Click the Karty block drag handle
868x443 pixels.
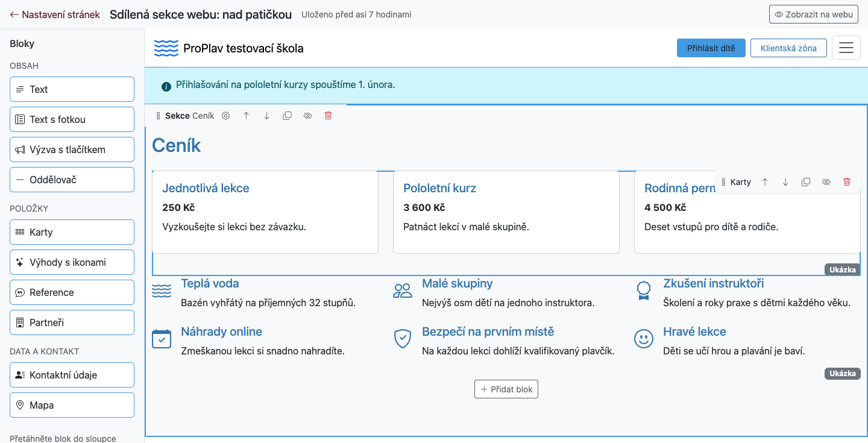click(723, 182)
